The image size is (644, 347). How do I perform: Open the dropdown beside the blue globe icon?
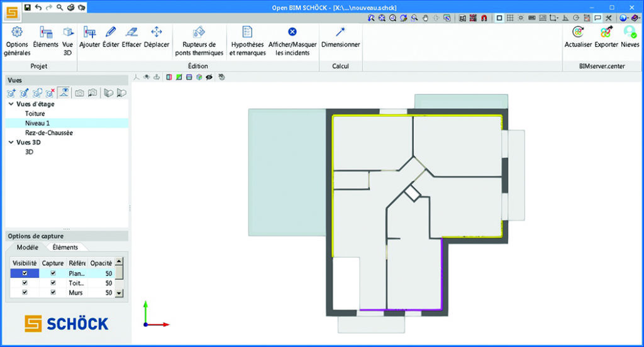629,18
